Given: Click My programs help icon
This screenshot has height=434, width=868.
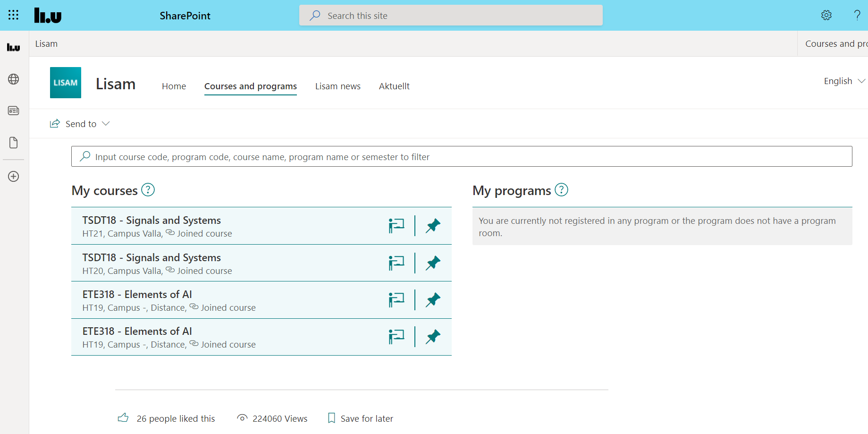Looking at the screenshot, I should [x=561, y=190].
